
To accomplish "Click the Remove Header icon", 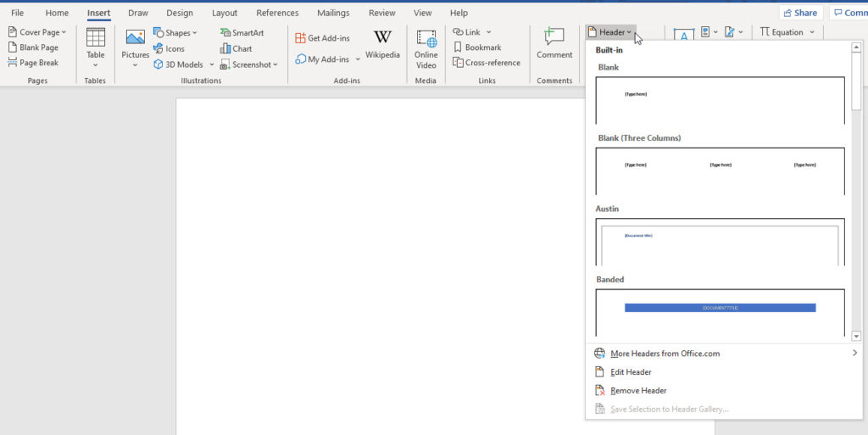I will [599, 391].
